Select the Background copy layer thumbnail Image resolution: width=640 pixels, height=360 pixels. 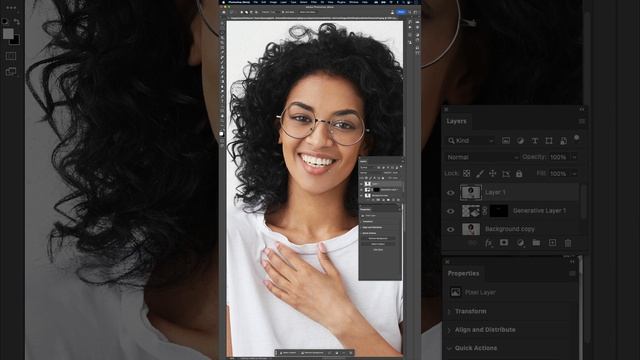point(471,229)
